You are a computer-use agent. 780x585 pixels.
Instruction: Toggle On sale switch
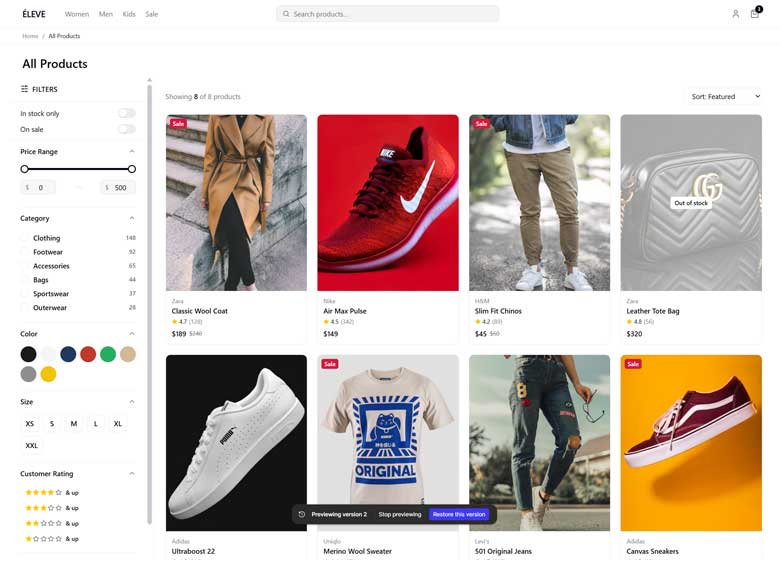tap(127, 129)
